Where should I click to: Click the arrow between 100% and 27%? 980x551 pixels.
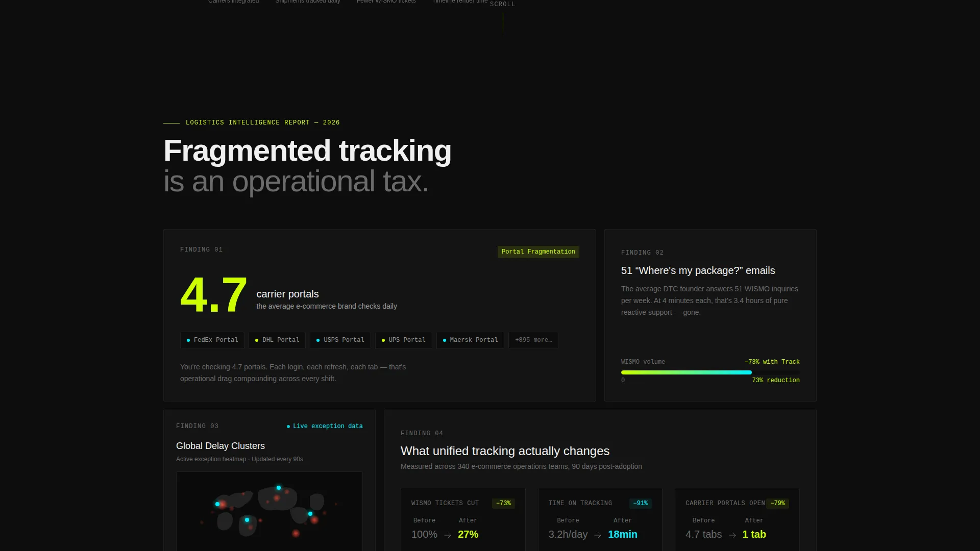[x=448, y=535]
